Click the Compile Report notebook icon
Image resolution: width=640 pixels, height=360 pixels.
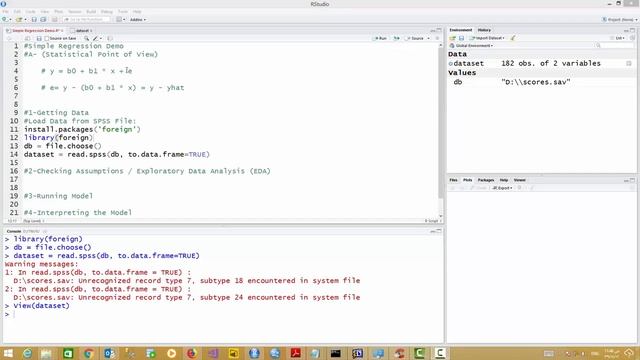coord(110,38)
